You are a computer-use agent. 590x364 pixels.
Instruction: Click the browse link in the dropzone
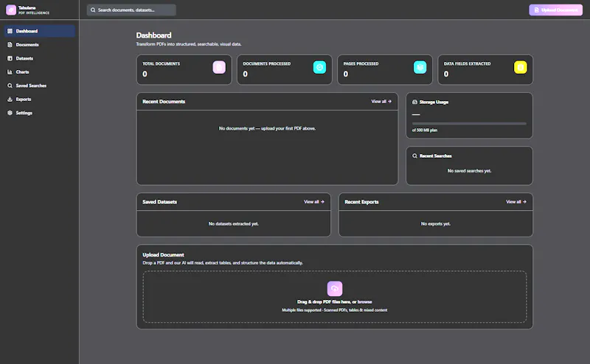[x=364, y=302]
